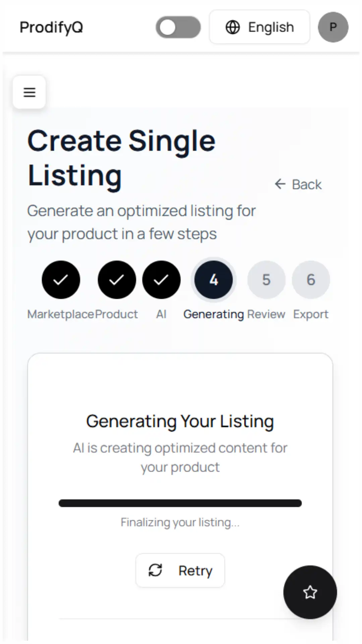The width and height of the screenshot is (362, 644).
Task: Click the completed Marketplace step checkmark
Action: coord(61,280)
